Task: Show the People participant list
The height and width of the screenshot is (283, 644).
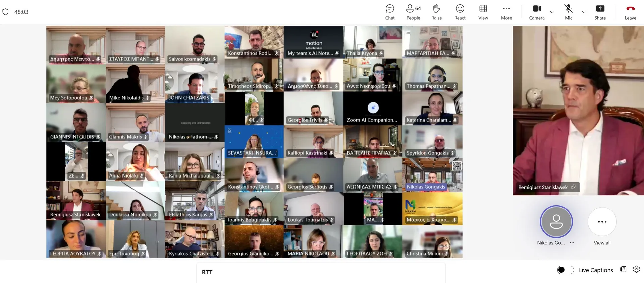Action: [413, 12]
